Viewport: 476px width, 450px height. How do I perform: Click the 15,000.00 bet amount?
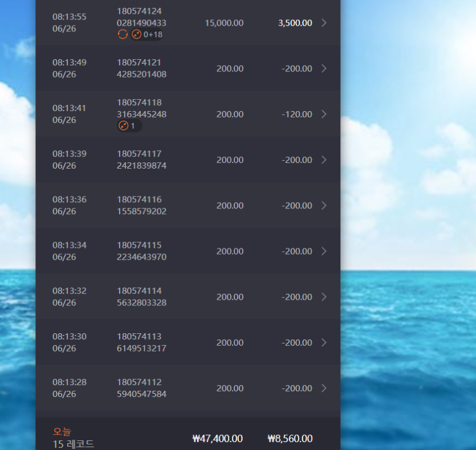(x=224, y=23)
